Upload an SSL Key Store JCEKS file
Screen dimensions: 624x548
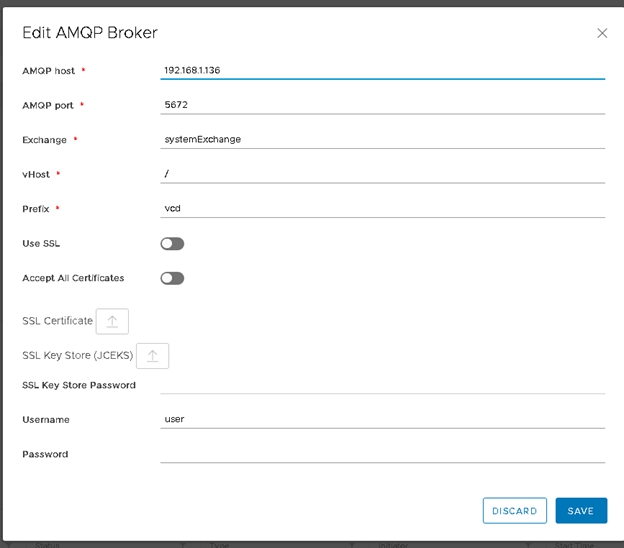[152, 356]
